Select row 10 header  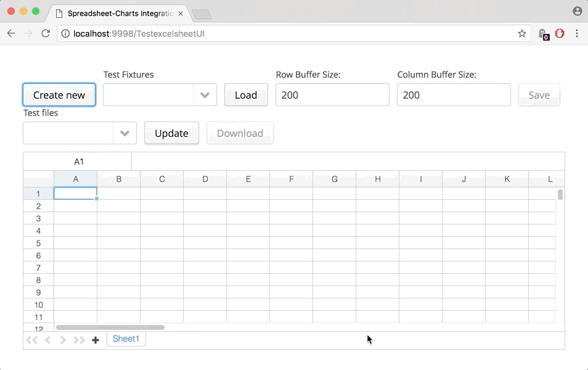(x=38, y=305)
